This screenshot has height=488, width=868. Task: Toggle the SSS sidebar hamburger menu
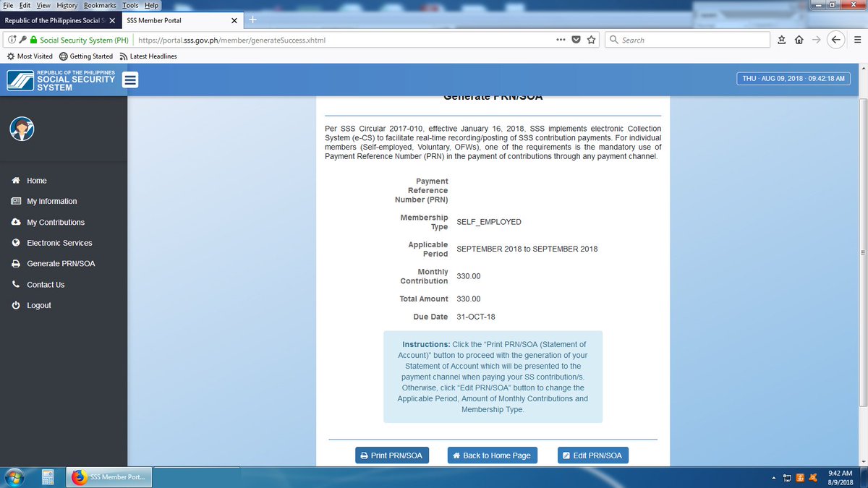[131, 80]
